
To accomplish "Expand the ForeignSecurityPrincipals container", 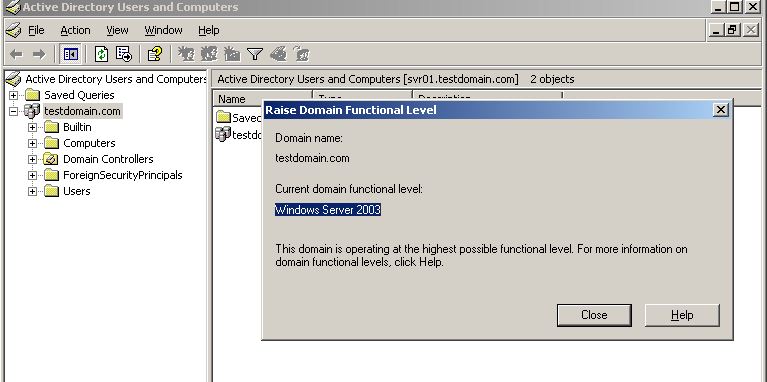I will [32, 175].
